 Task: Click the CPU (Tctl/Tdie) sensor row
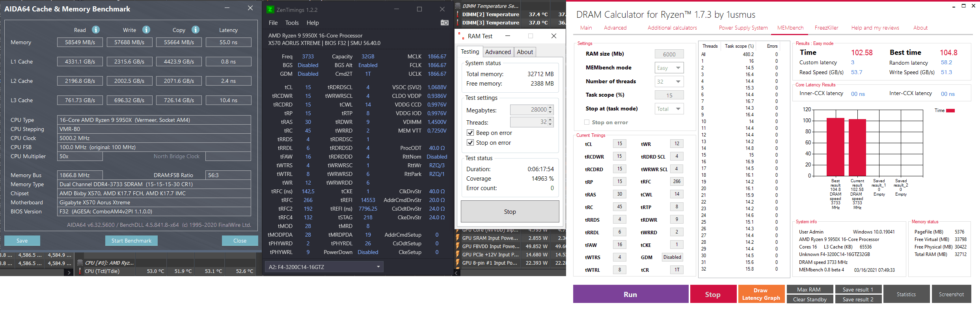pos(166,271)
